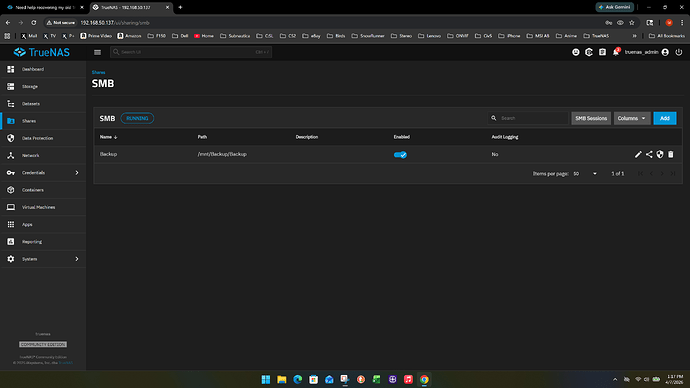Click the power icon in top bar
Screen dimensions: 690x388
click(x=679, y=52)
